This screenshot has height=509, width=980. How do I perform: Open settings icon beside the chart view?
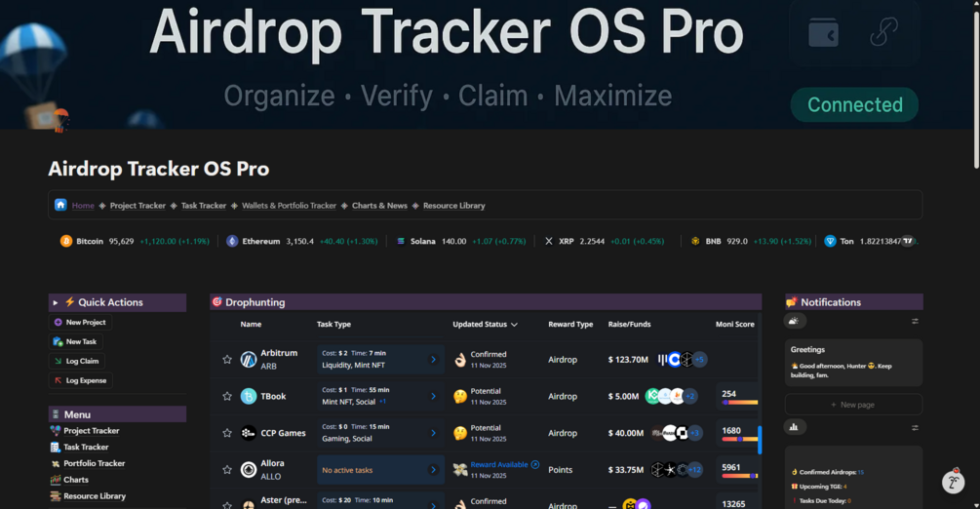coord(915,428)
